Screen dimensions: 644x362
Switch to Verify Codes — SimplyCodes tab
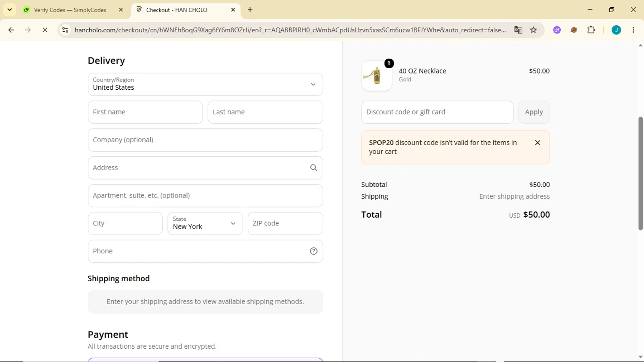70,10
